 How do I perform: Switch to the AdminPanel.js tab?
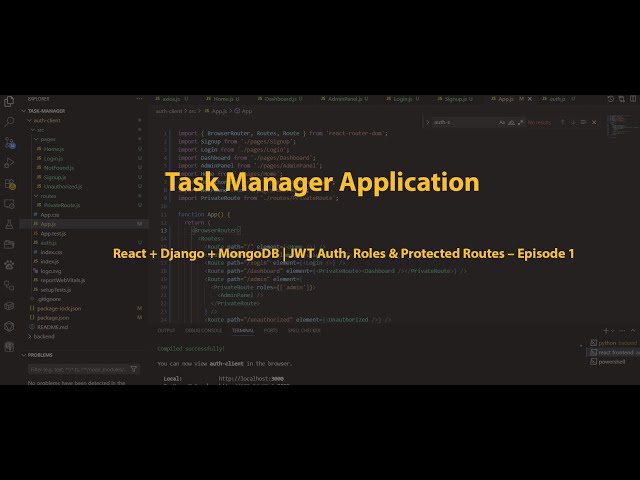click(345, 99)
